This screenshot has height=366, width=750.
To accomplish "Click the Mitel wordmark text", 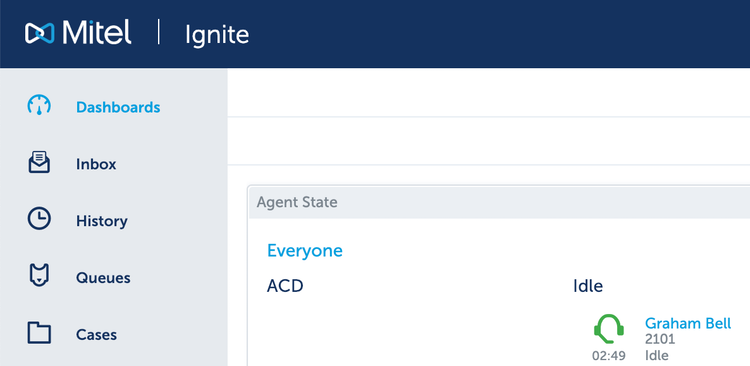I will click(x=97, y=33).
